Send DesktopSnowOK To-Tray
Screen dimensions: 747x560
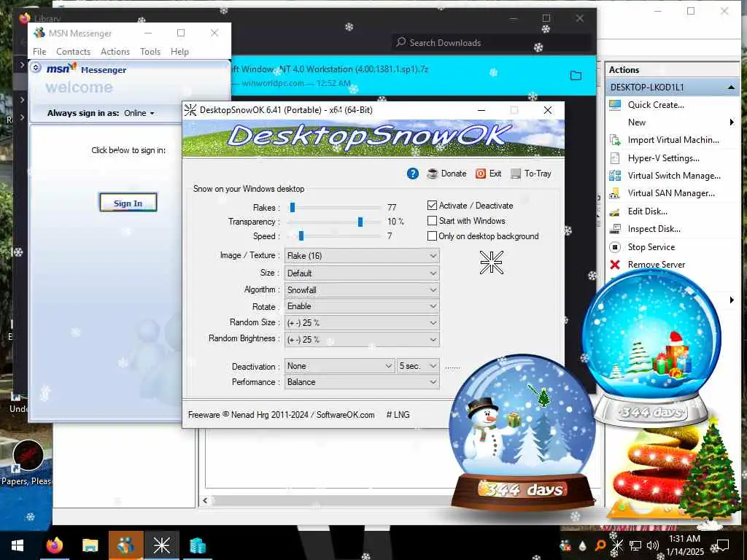coord(531,174)
